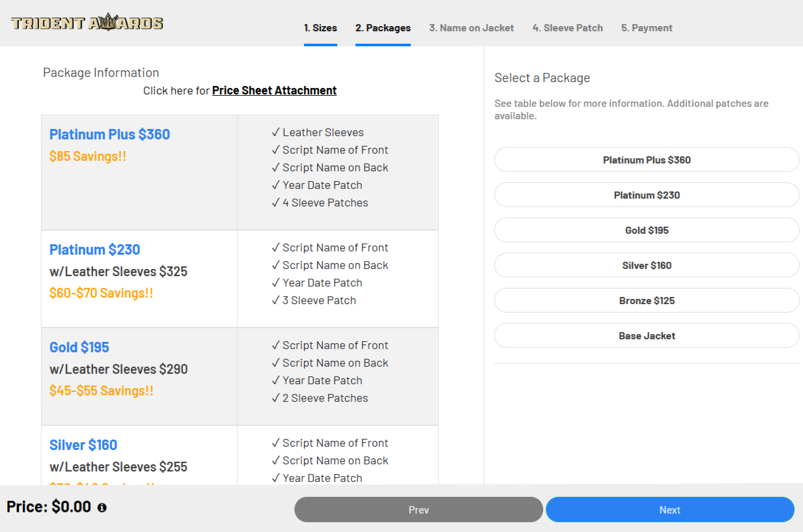Click the '3 Sleeve Patch' feature line
This screenshot has height=532, width=803.
click(314, 300)
